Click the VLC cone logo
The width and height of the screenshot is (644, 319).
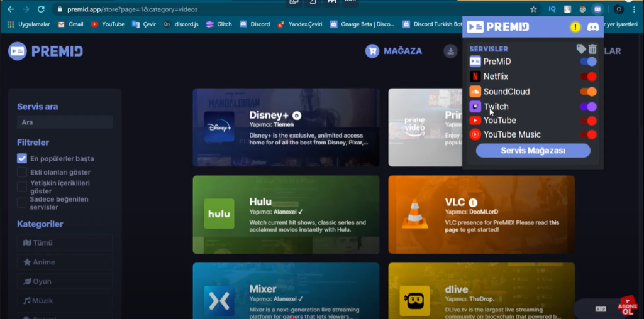point(415,214)
